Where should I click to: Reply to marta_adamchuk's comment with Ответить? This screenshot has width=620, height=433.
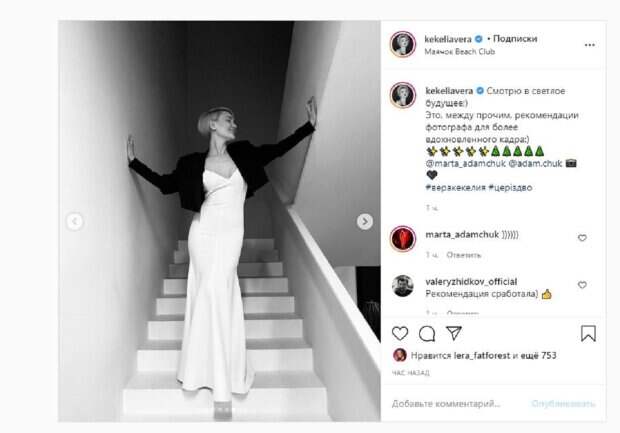pos(463,255)
